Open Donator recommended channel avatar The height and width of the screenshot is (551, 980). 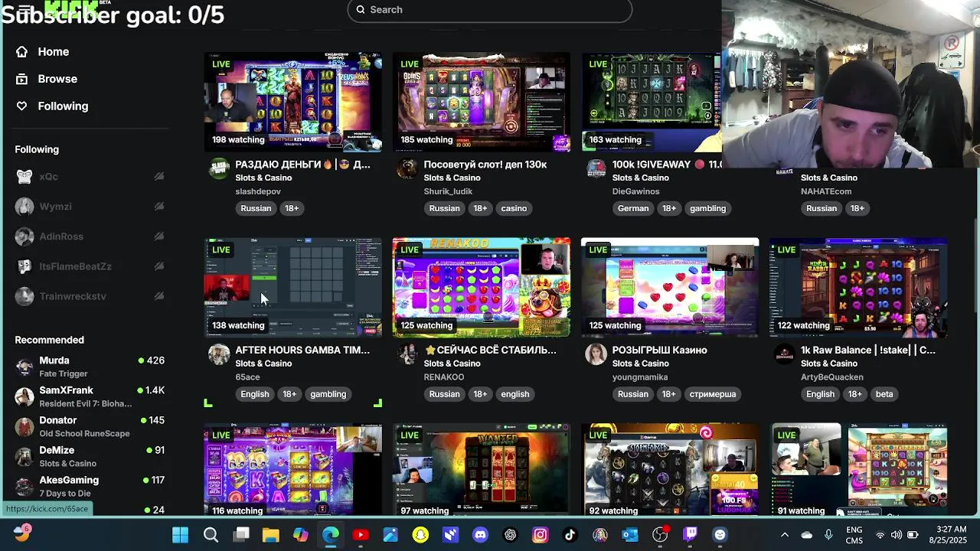pos(24,426)
